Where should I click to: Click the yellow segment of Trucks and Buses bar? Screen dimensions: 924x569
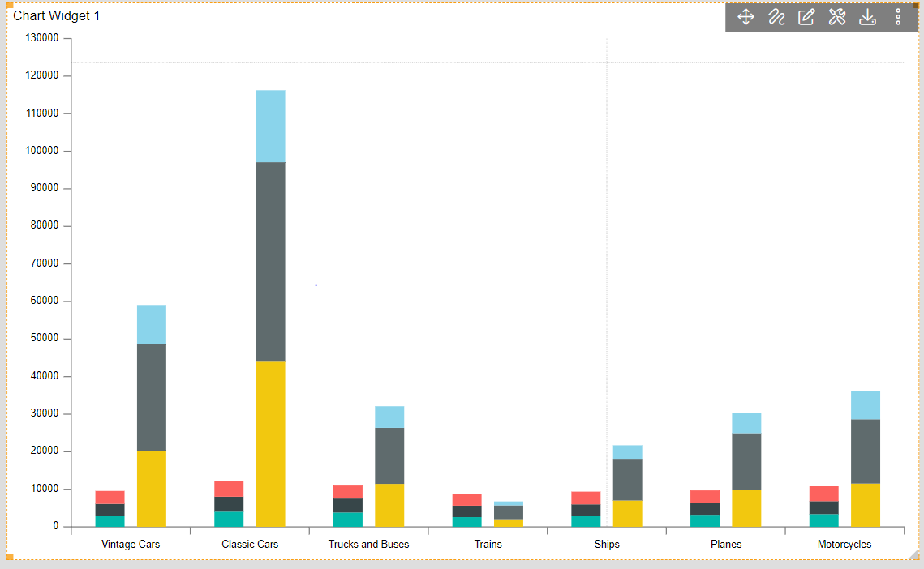(389, 506)
